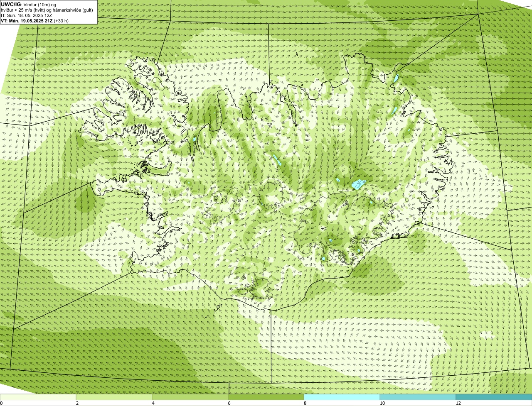Screen dimensions: 532x406
Task: Click the '0' tick label on the scale
Action: tap(1, 403)
